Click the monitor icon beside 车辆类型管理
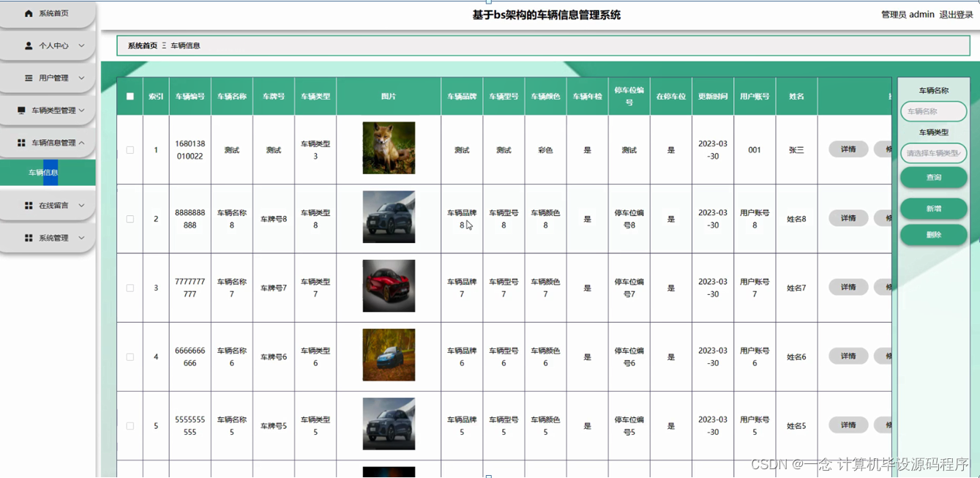 tap(21, 111)
